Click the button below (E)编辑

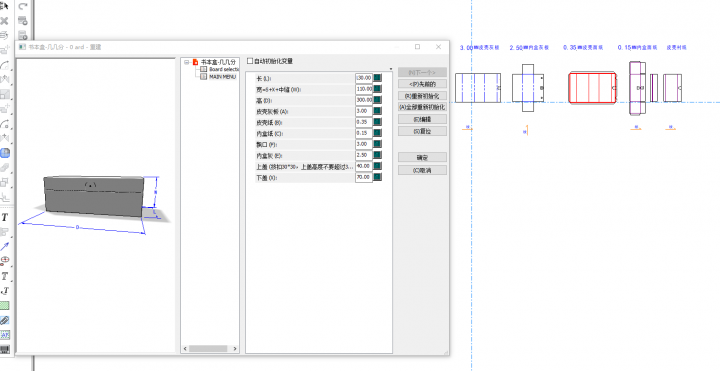[422, 131]
